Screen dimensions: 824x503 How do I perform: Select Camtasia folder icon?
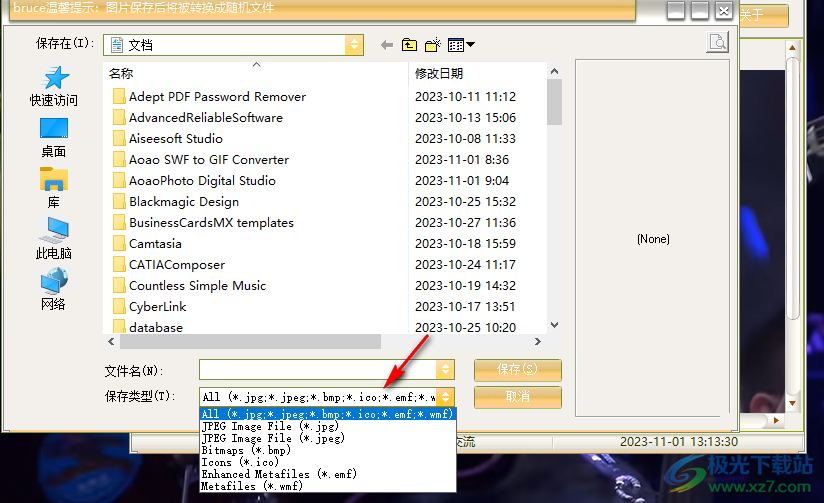click(119, 244)
